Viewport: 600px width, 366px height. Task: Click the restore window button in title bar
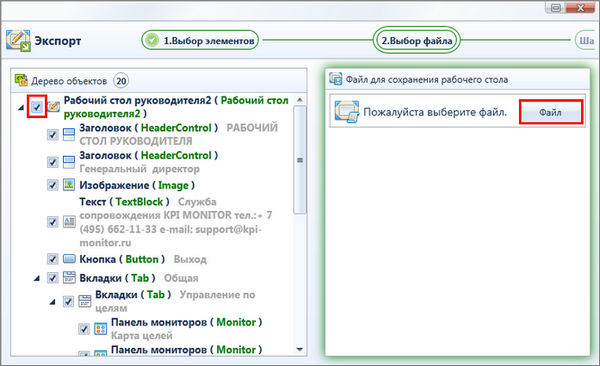[x=556, y=8]
